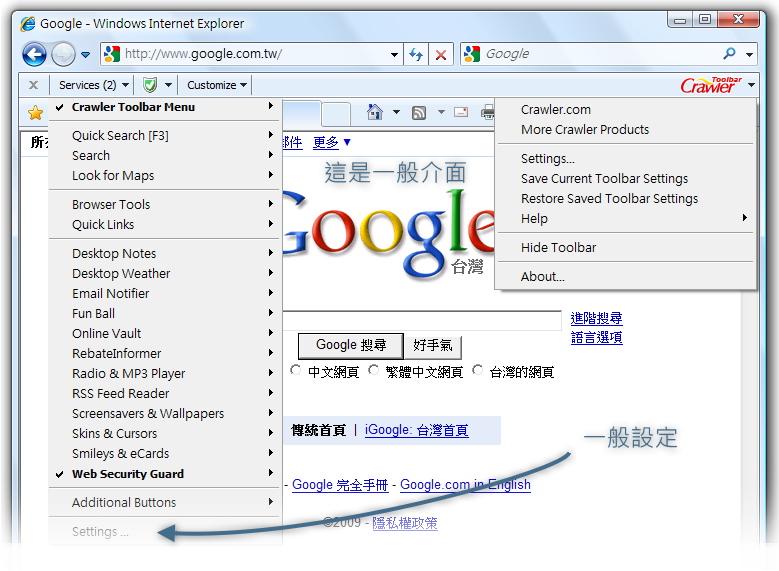Click the Read Mail envelope icon
This screenshot has height=571, width=779.
click(x=461, y=112)
